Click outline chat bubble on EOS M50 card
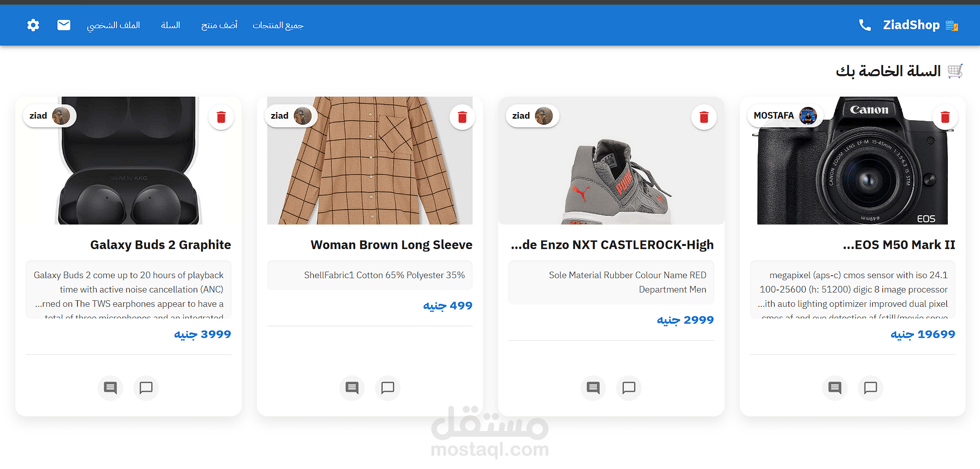This screenshot has width=980, height=469. click(871, 388)
